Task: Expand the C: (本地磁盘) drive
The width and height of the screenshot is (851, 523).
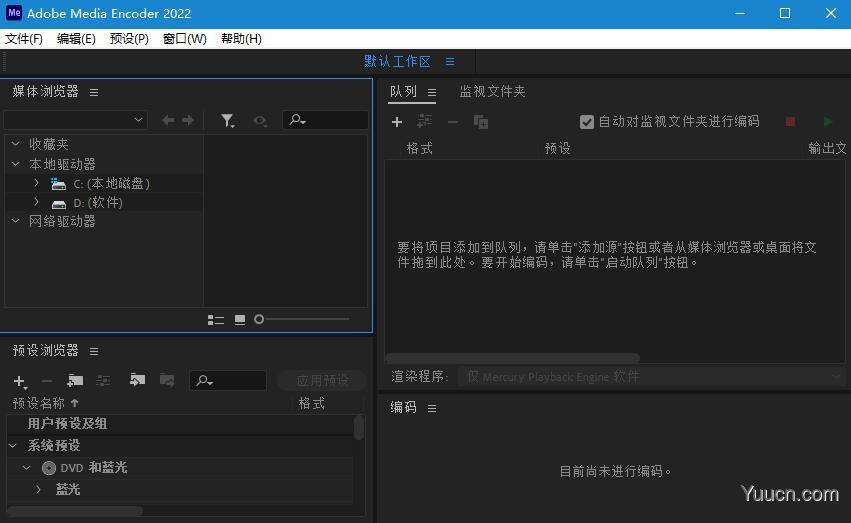Action: pos(36,183)
